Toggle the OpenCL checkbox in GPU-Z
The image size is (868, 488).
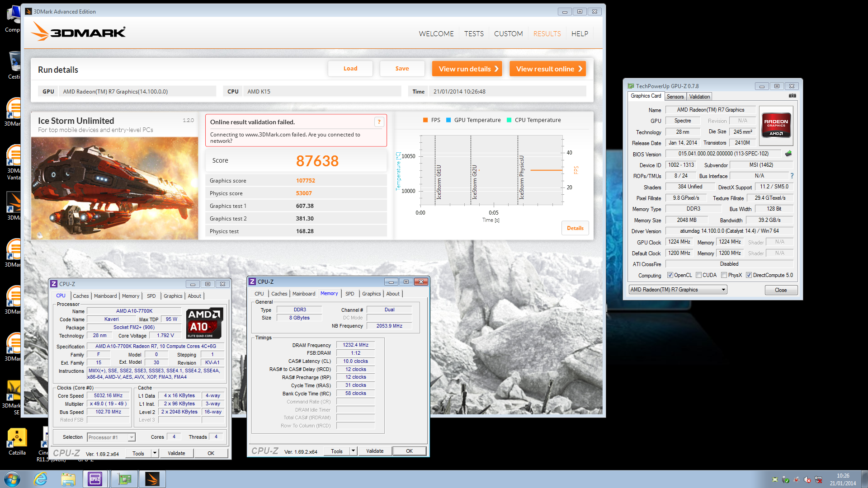point(670,275)
